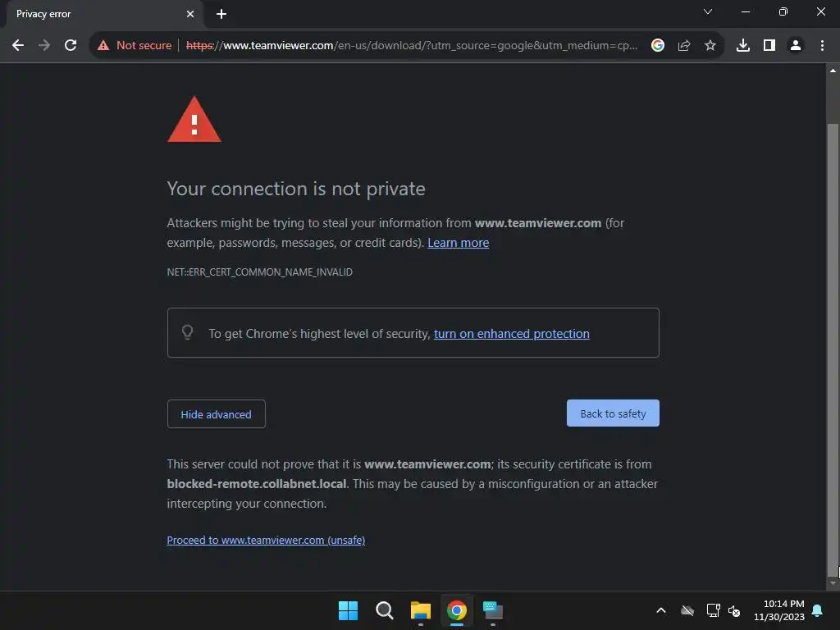Click the OneDrive cloud tray icon
The height and width of the screenshot is (630, 840).
(687, 610)
